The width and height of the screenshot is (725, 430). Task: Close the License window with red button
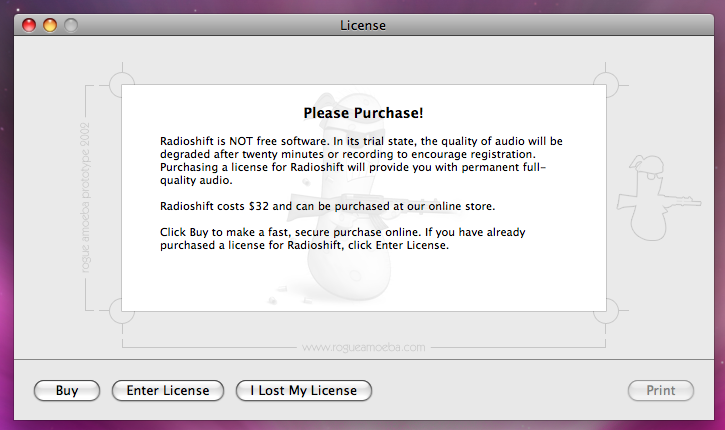[x=29, y=25]
